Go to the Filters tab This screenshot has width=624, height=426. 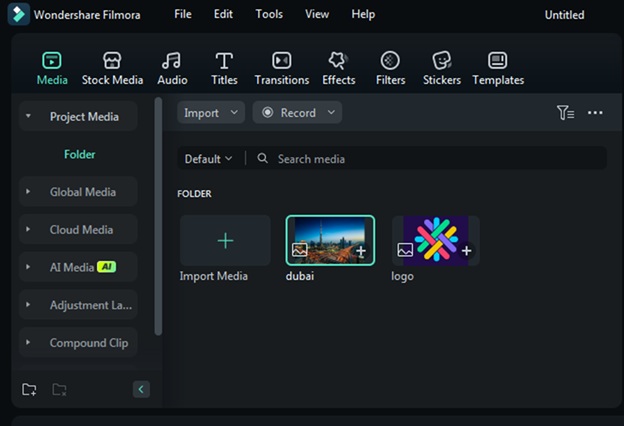click(390, 68)
